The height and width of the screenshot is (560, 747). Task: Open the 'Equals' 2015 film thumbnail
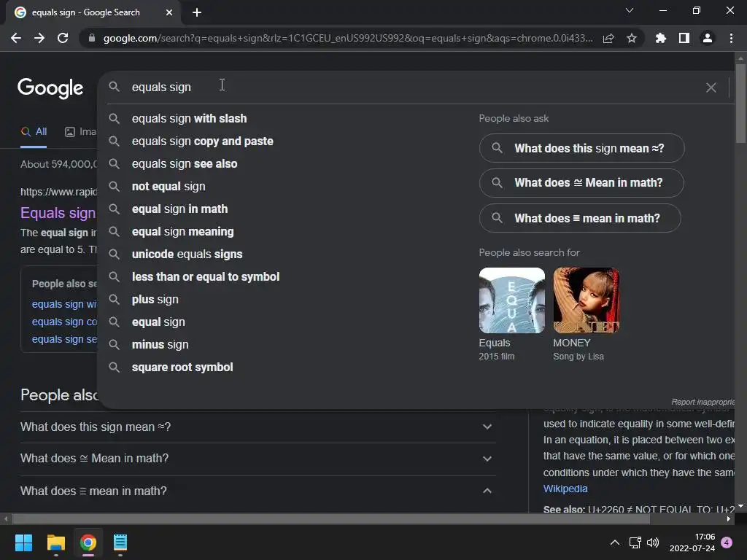(511, 300)
